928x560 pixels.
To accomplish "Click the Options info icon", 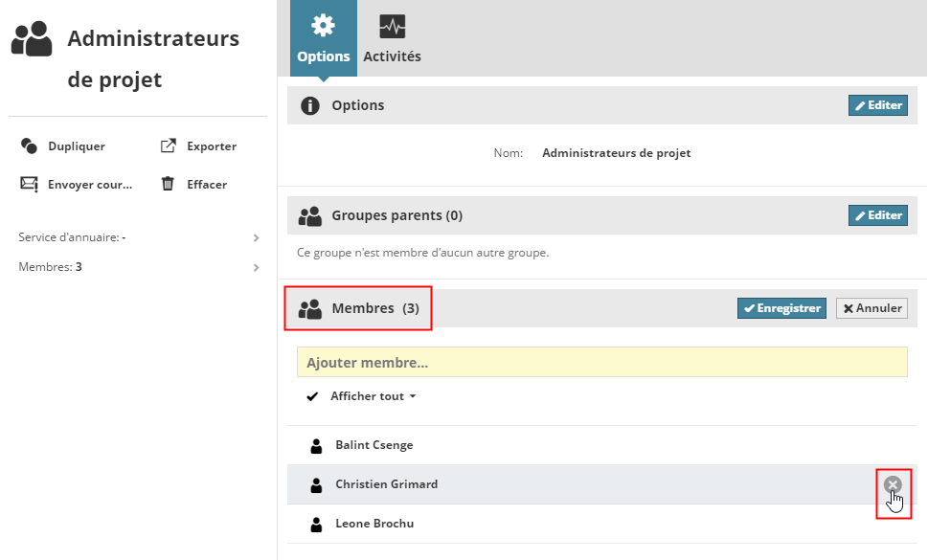I will (309, 105).
